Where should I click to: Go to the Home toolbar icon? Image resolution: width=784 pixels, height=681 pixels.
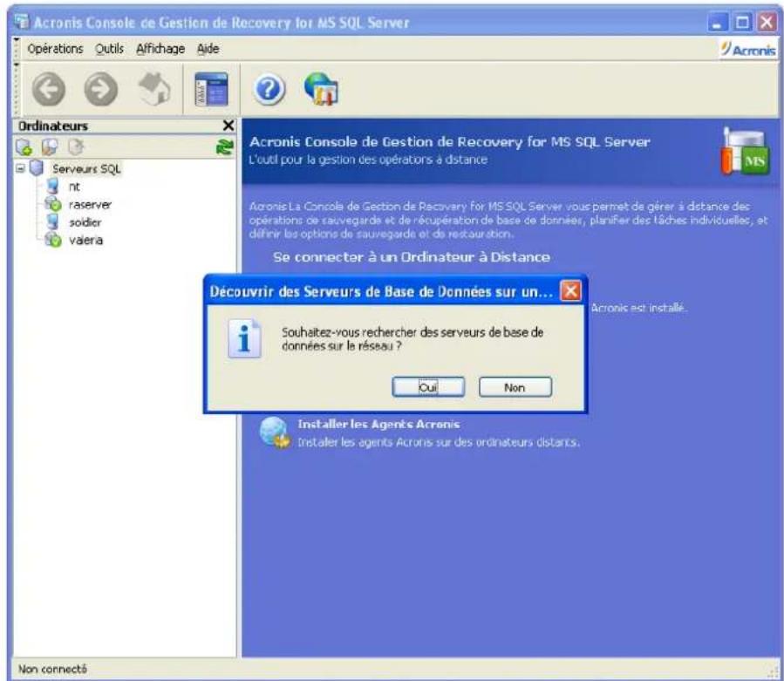154,89
